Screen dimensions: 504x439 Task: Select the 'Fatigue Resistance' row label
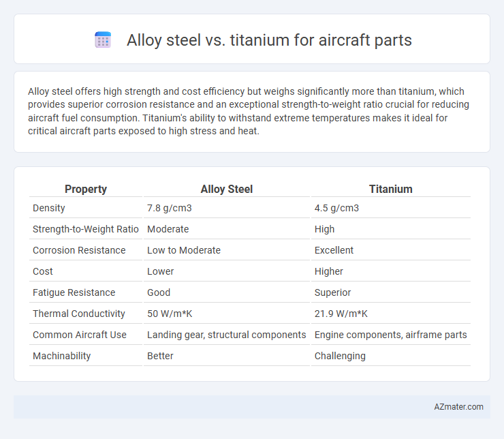point(74,292)
